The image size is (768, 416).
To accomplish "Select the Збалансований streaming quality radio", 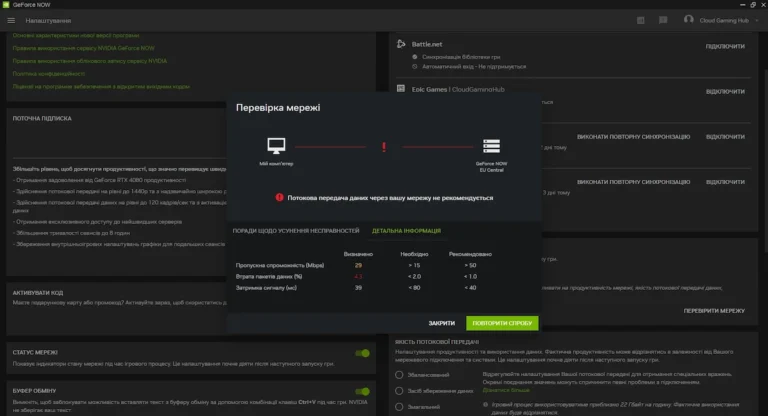I will 399,375.
